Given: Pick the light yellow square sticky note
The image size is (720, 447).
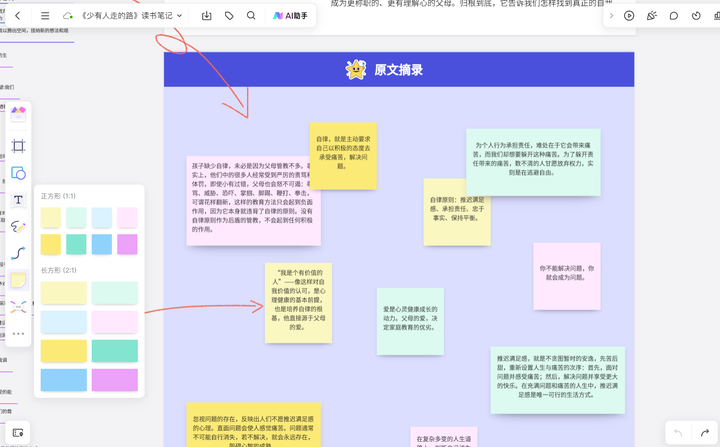Looking at the screenshot, I should (51, 217).
